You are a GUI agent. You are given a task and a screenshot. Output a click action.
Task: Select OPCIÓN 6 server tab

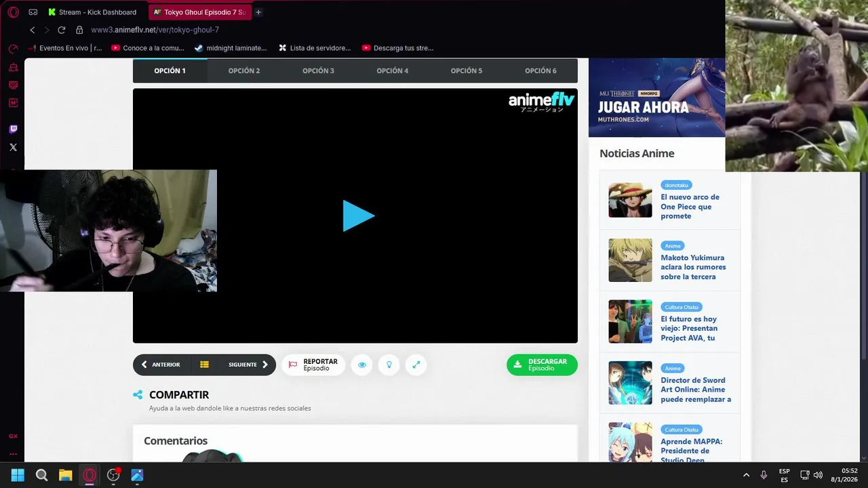point(540,70)
